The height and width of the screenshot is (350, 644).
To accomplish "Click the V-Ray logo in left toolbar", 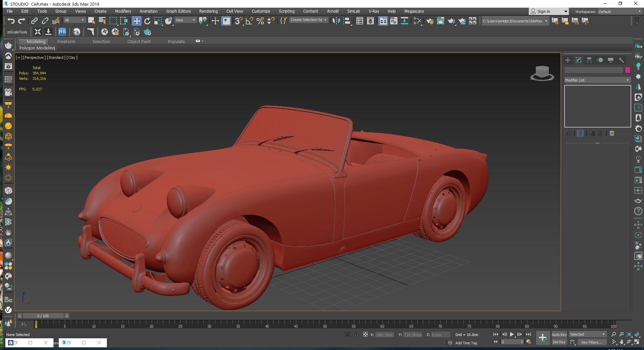I will 8,310.
